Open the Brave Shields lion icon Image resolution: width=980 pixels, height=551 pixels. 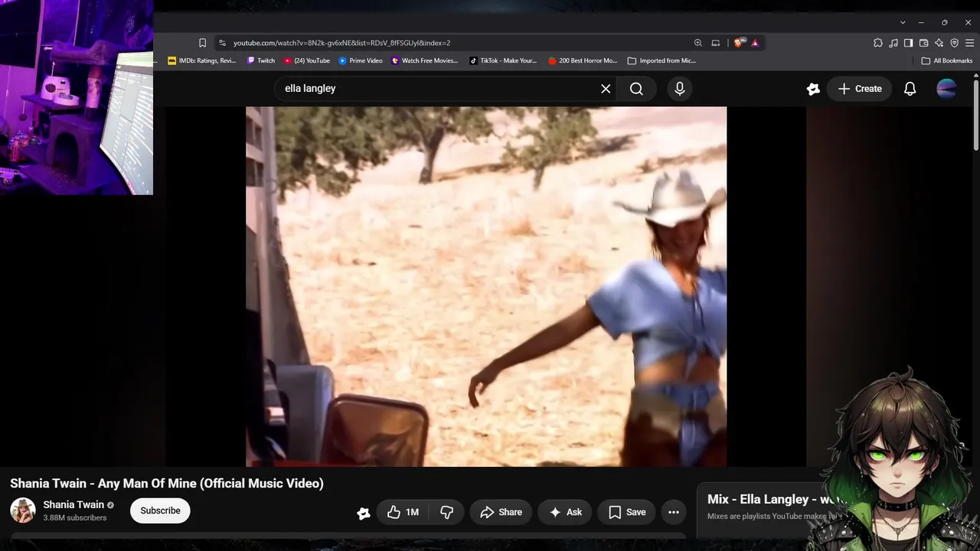[x=738, y=43]
